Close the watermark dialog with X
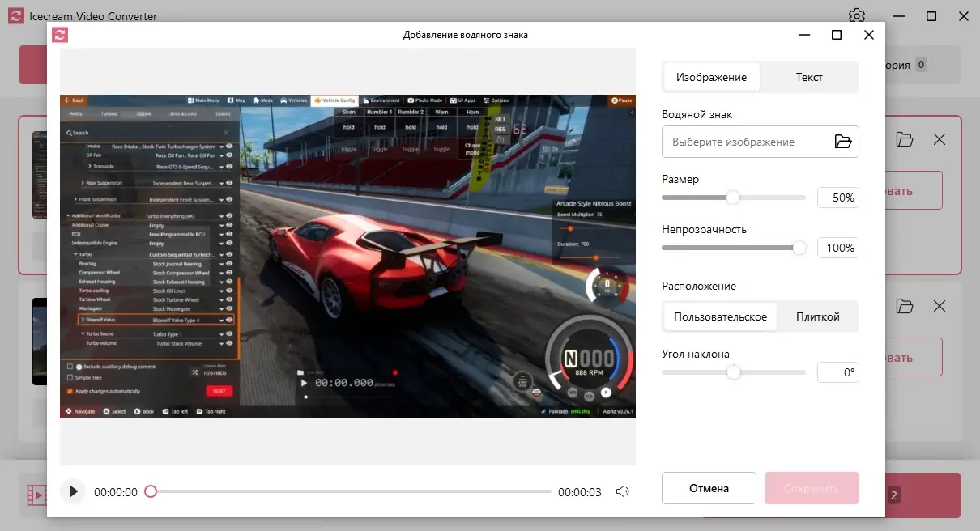 [x=869, y=35]
